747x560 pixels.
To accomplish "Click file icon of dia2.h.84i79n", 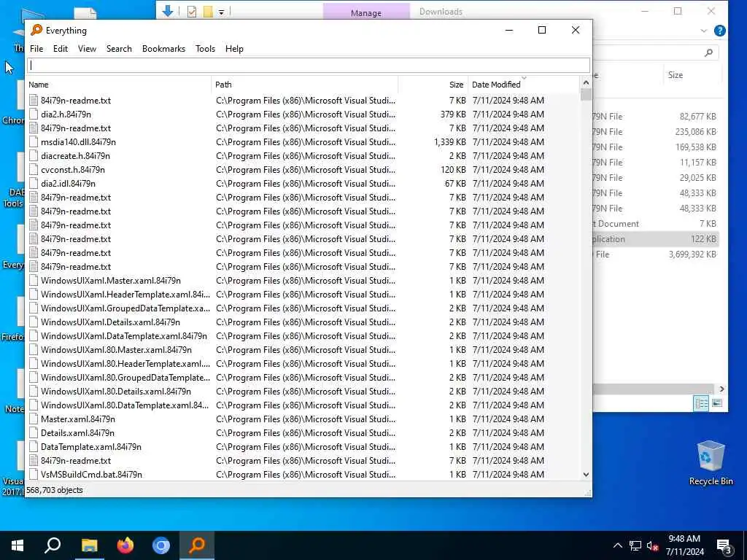I will click(x=34, y=114).
